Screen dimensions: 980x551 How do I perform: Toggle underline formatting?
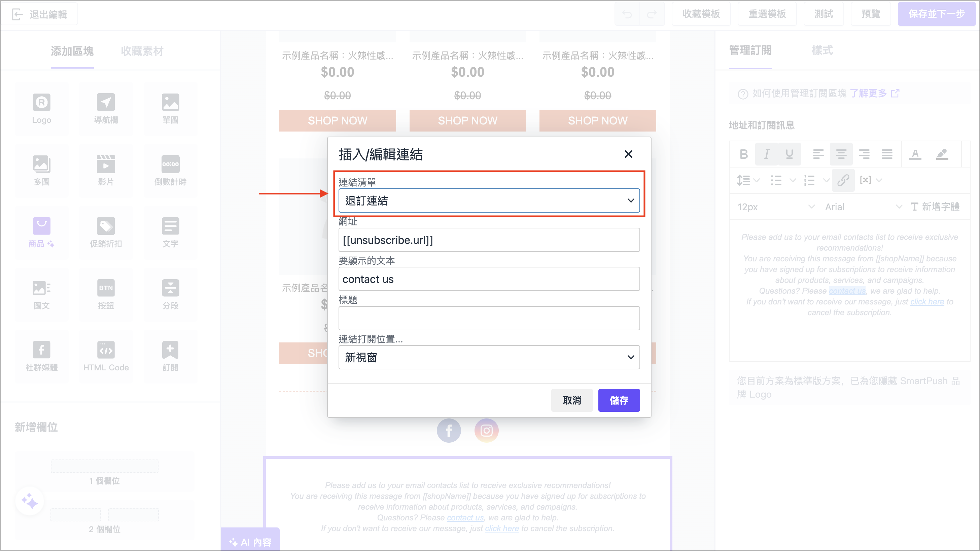(790, 154)
